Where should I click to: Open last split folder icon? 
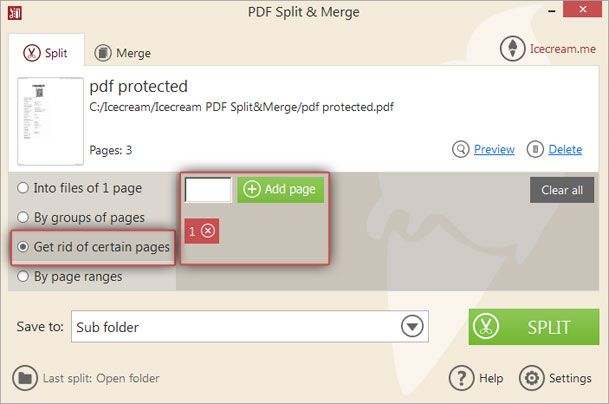point(25,378)
